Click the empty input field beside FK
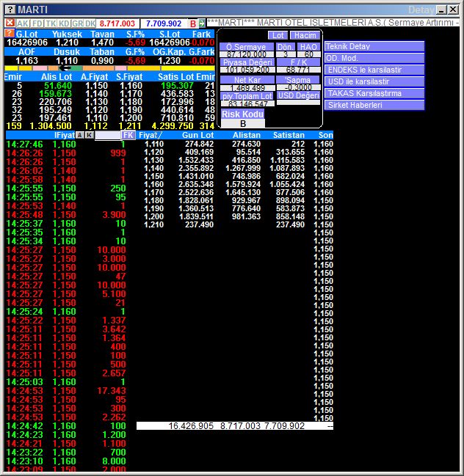Screen dimensions: 464x476 tap(108, 136)
